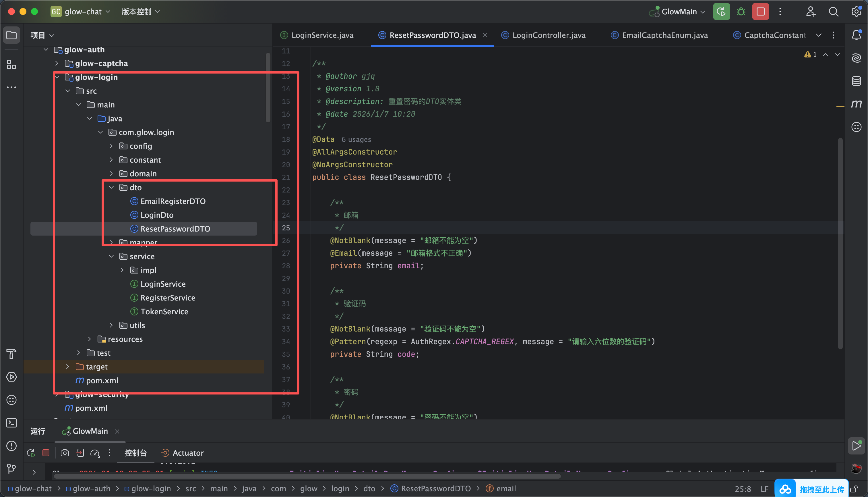Open the Structure tool window
Image resolution: width=868 pixels, height=497 pixels.
11,65
